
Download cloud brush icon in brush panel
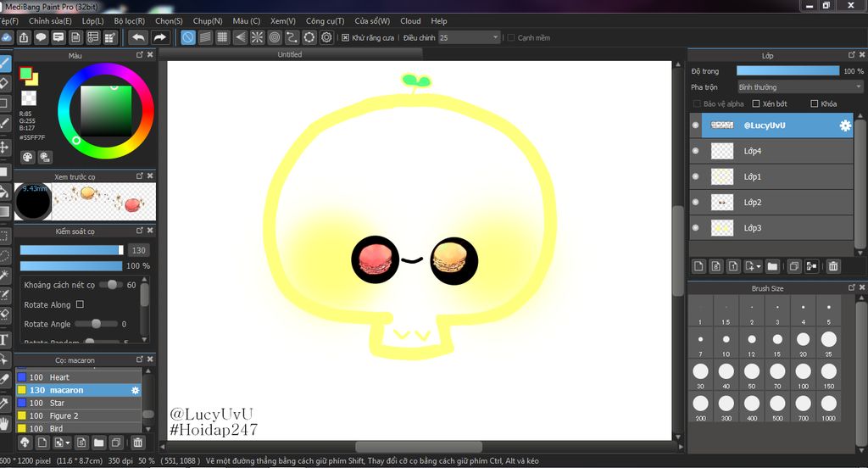25,443
